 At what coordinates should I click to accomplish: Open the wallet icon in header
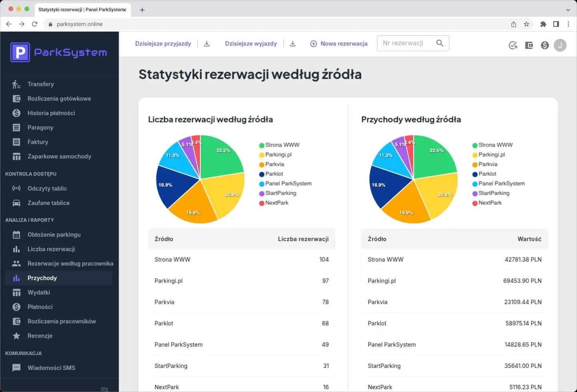[x=529, y=45]
